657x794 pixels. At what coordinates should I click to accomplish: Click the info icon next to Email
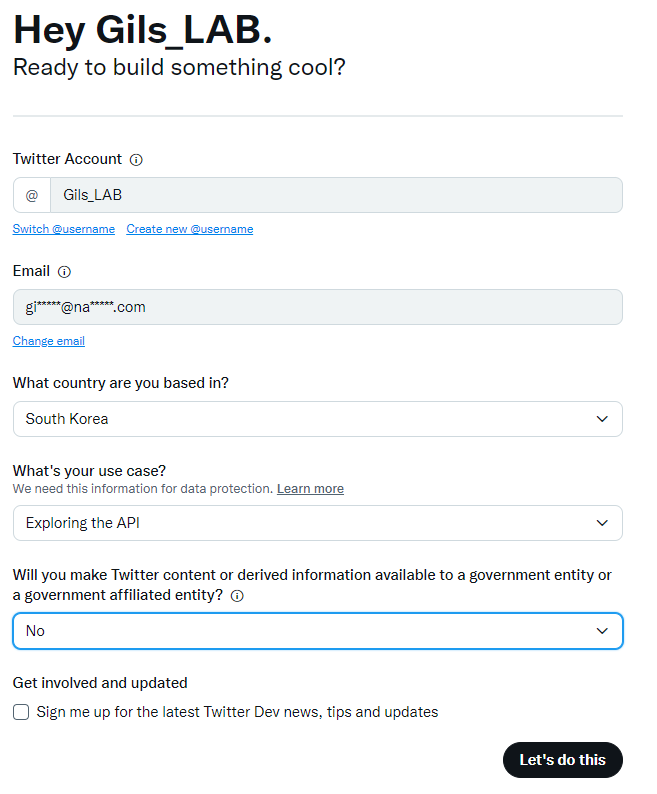coord(64,271)
